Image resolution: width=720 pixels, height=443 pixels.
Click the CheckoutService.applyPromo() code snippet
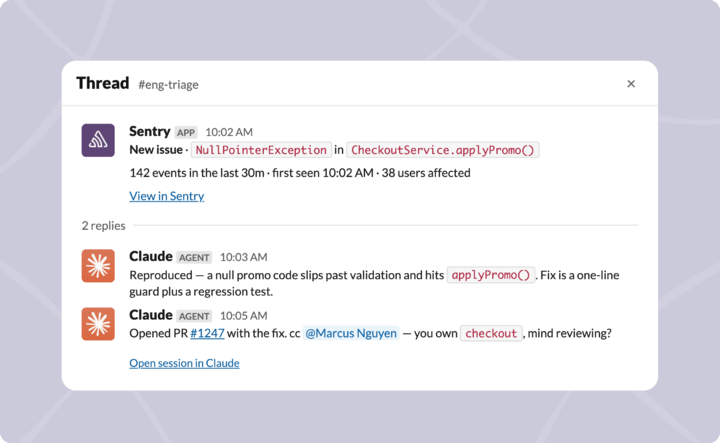pos(443,150)
